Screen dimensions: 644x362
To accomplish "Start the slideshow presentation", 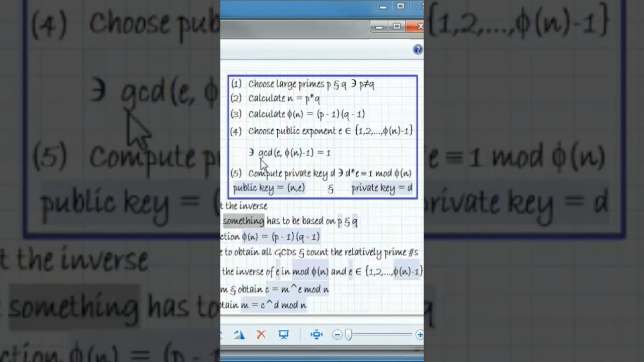I will coord(284,335).
